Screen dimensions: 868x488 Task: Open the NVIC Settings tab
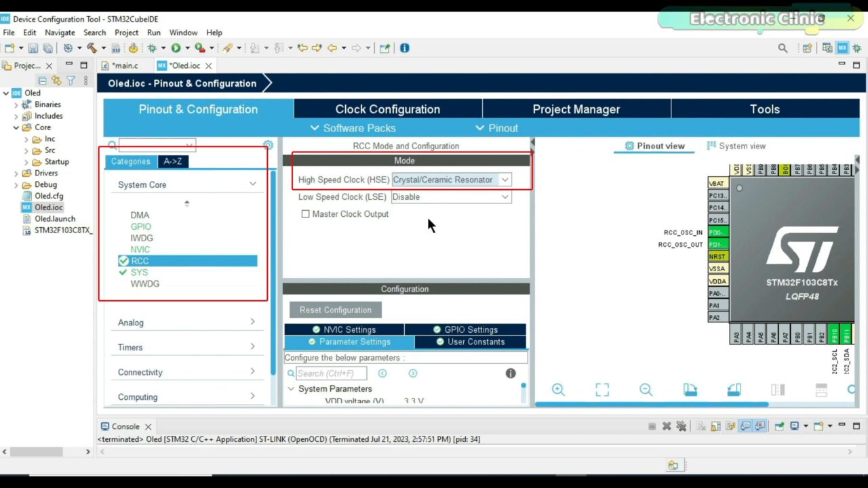click(344, 329)
